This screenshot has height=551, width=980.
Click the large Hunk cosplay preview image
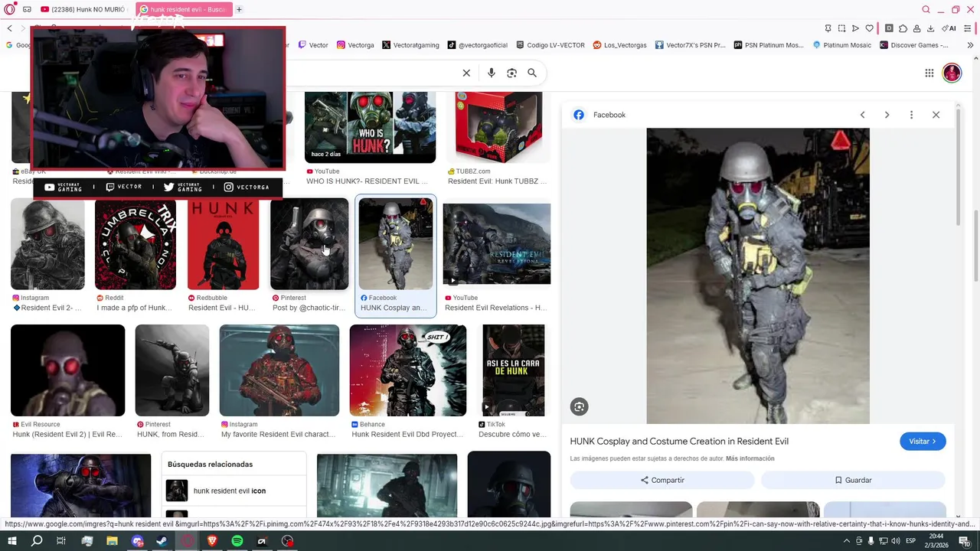(758, 275)
